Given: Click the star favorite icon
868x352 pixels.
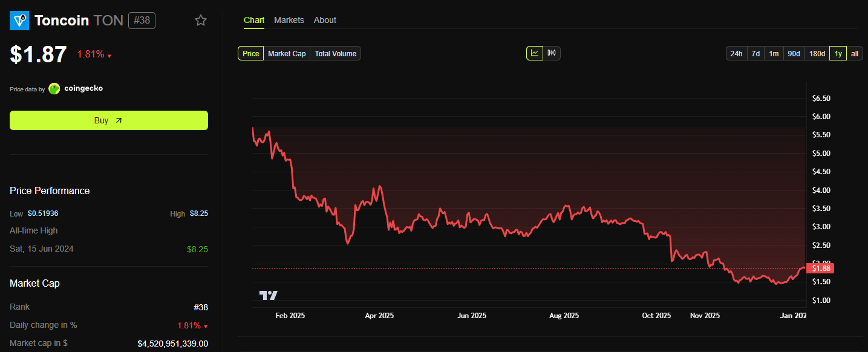Looking at the screenshot, I should (201, 21).
